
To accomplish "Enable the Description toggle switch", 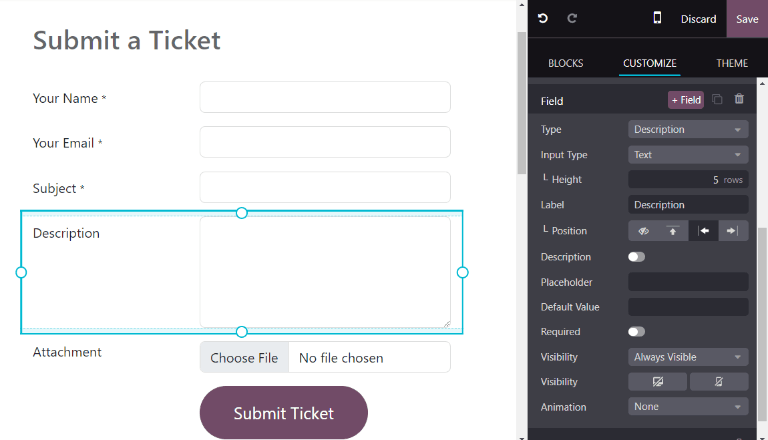I will pos(636,257).
